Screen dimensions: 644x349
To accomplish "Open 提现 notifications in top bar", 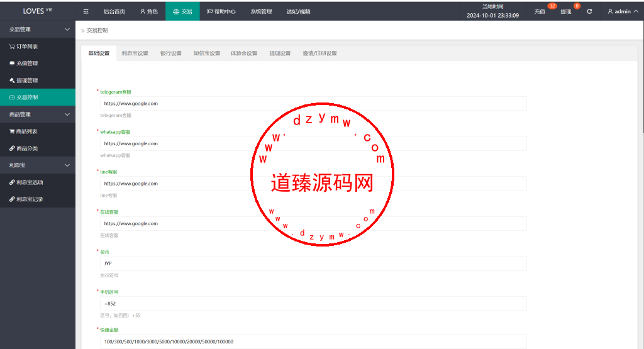I will pos(566,11).
